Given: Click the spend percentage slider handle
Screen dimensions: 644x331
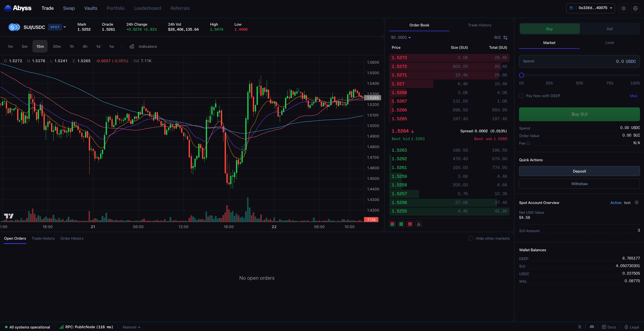Looking at the screenshot, I should [x=521, y=75].
